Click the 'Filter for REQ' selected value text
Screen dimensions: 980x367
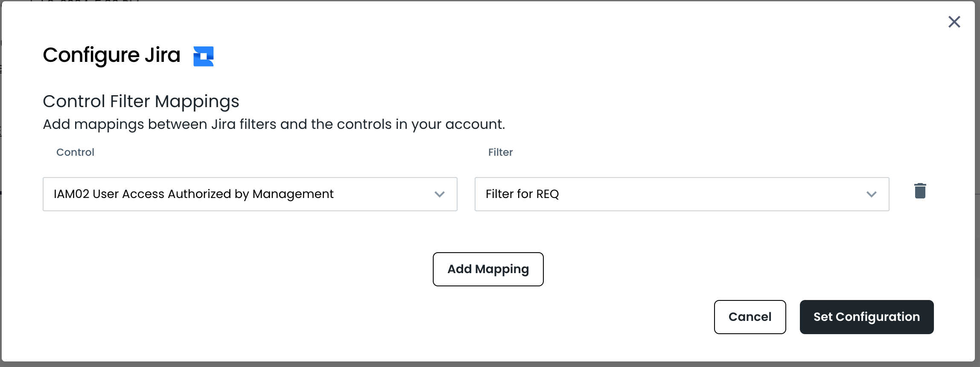522,194
